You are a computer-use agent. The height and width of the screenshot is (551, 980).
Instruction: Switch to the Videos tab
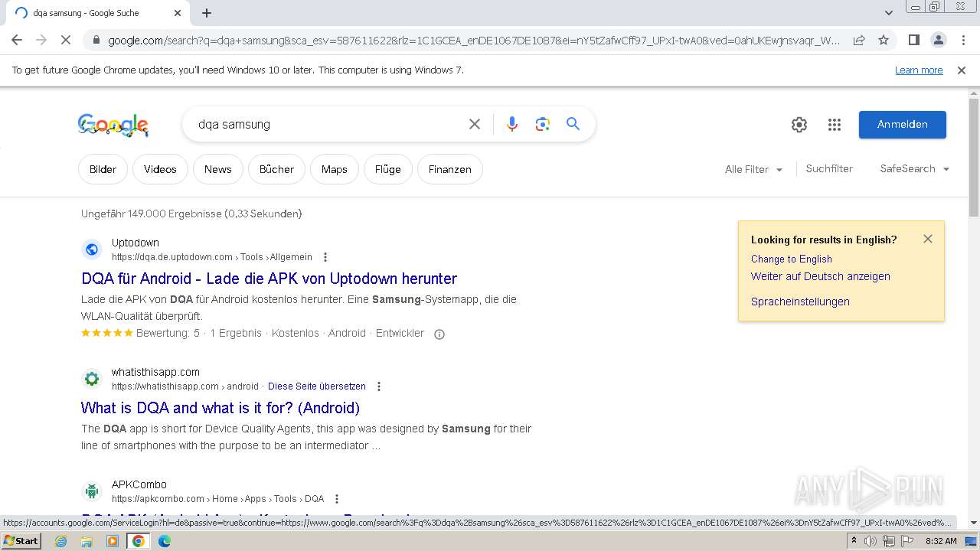[x=160, y=169]
